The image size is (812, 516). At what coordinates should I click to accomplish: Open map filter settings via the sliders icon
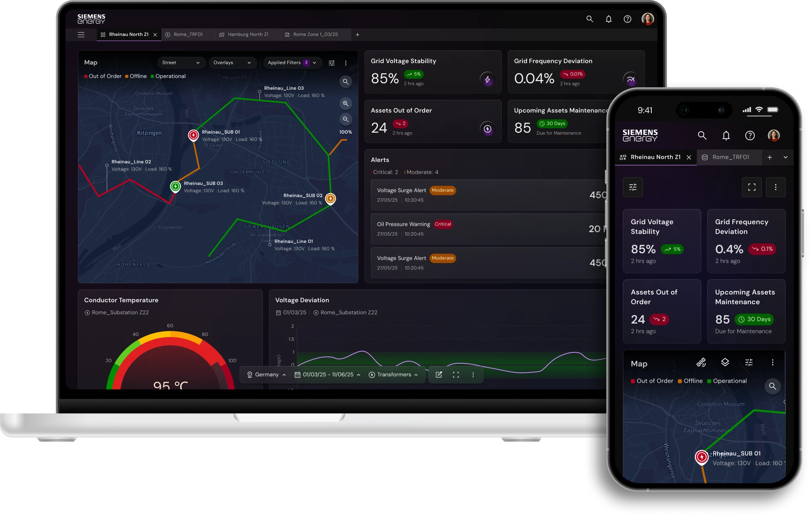tap(332, 63)
